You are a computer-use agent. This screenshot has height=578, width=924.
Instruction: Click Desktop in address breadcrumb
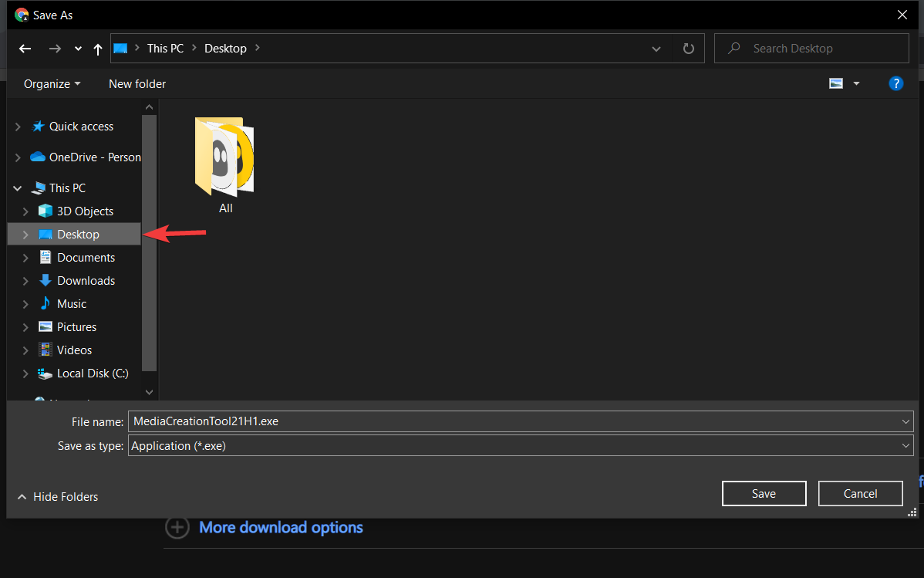(x=225, y=49)
